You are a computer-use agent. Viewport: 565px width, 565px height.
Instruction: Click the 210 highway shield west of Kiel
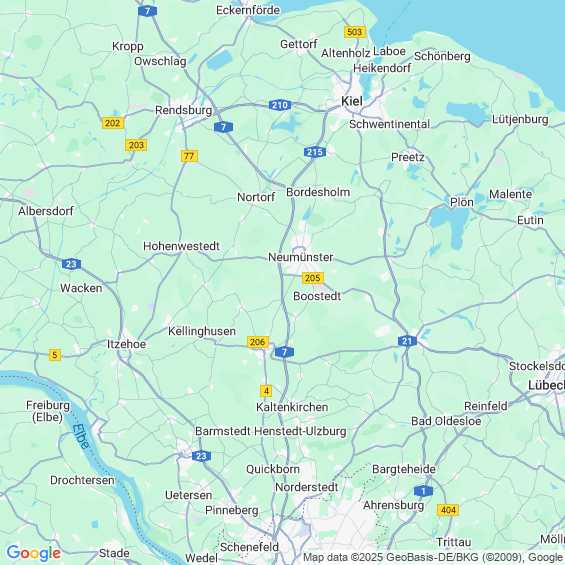[x=280, y=105]
